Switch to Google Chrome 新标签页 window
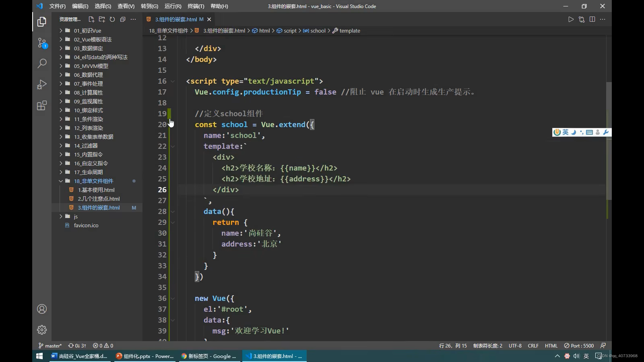 209,356
